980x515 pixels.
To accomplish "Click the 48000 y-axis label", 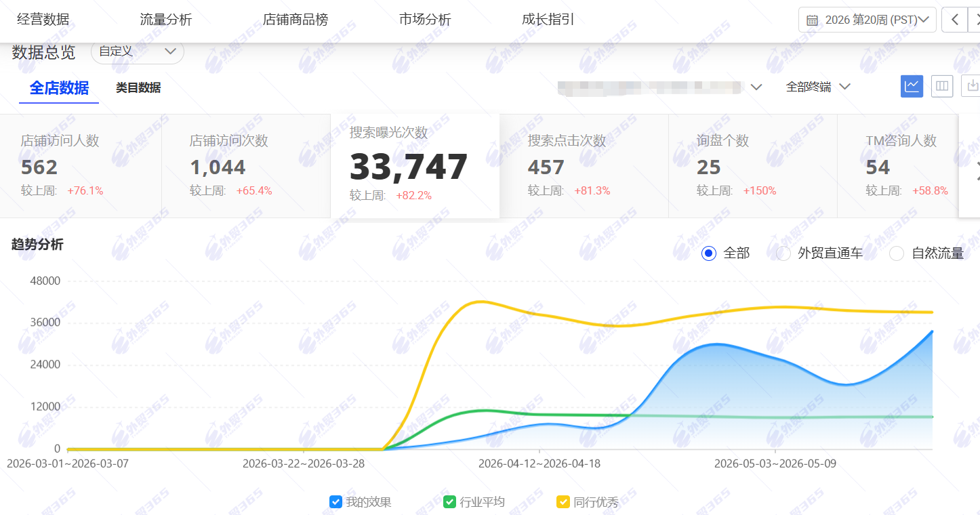I will tap(45, 281).
